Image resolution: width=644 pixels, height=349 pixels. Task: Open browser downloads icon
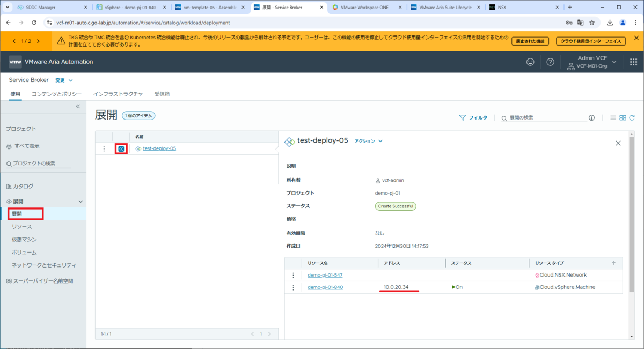click(610, 23)
